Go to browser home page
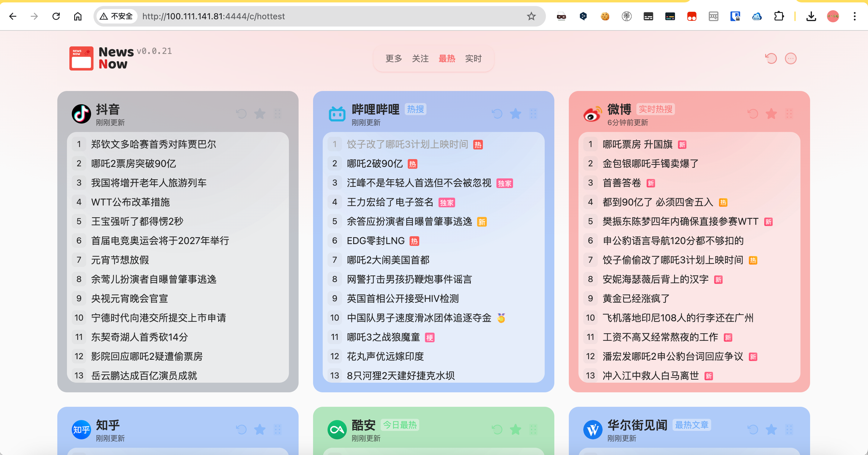868x455 pixels. (78, 16)
